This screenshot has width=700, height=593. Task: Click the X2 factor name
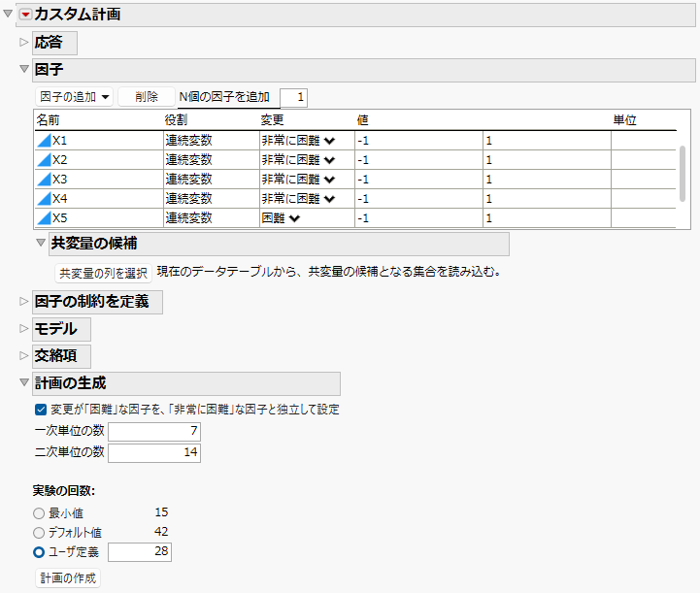click(60, 160)
